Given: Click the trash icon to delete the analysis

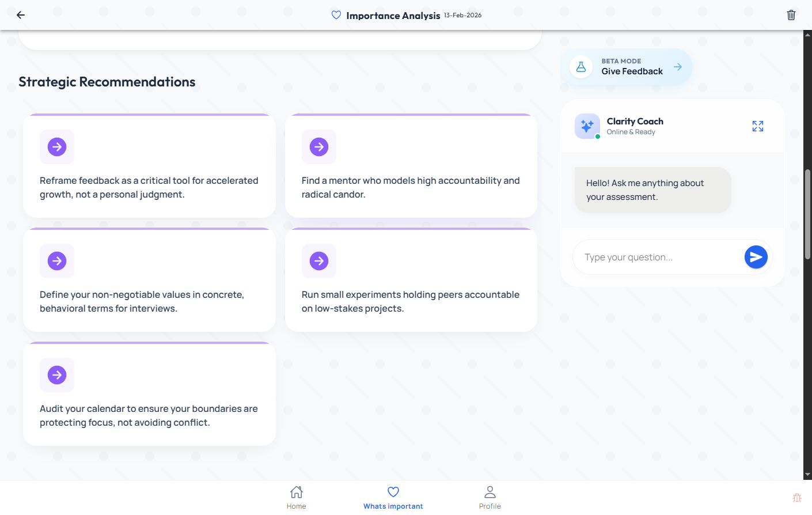Looking at the screenshot, I should (x=791, y=14).
